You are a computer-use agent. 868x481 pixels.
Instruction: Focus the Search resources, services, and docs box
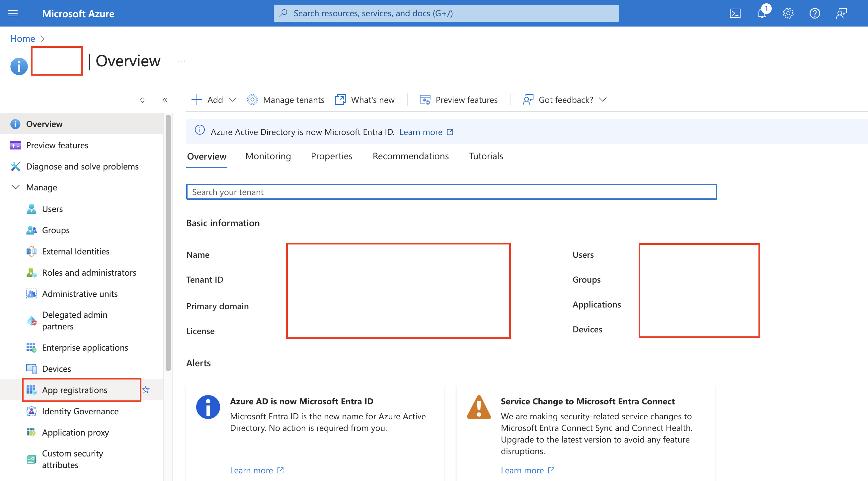coord(446,13)
